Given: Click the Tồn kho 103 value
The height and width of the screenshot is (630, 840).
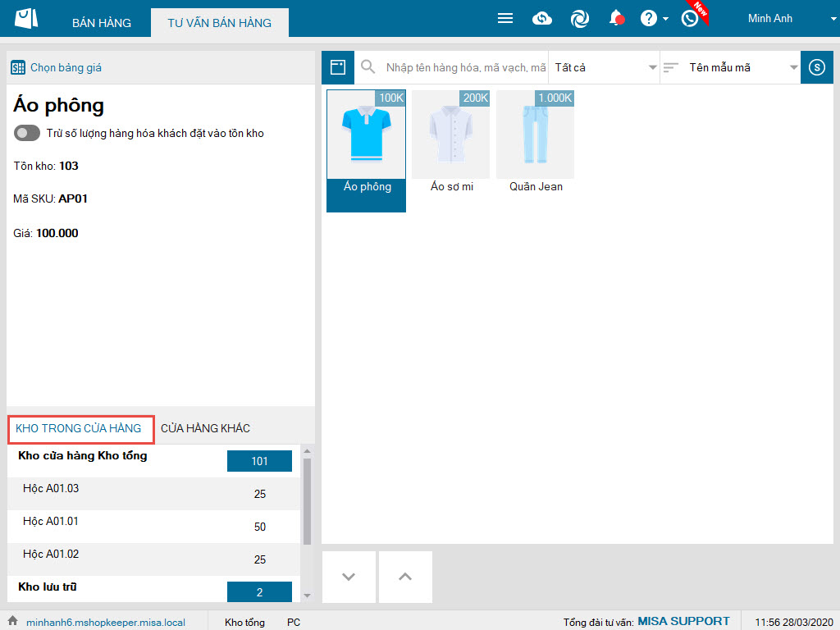Looking at the screenshot, I should pyautogui.click(x=69, y=166).
